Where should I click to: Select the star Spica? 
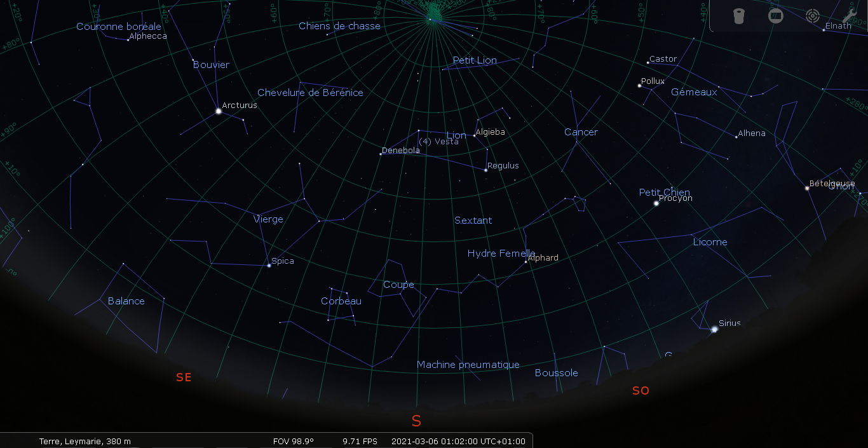(269, 265)
